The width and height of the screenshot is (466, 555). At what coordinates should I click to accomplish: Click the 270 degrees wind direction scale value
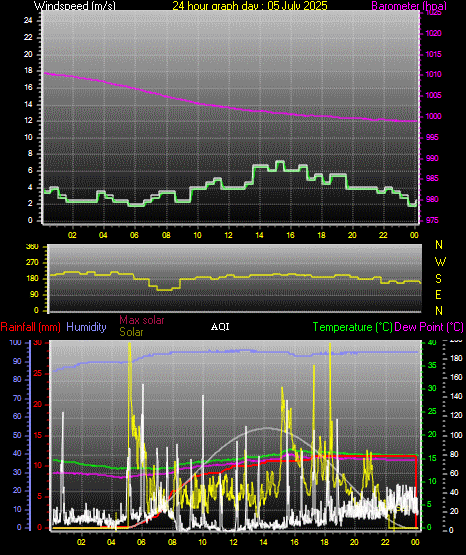pos(32,263)
